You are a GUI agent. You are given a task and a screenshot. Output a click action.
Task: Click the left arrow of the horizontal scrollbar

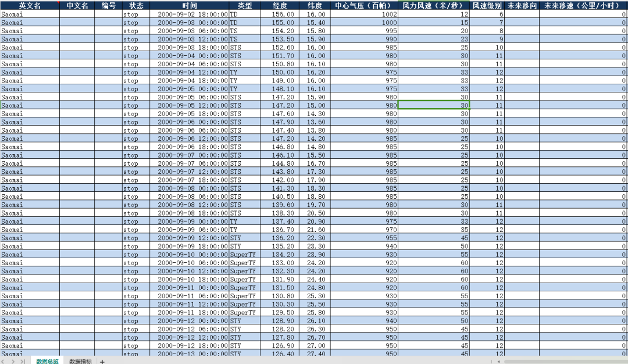pos(499,361)
